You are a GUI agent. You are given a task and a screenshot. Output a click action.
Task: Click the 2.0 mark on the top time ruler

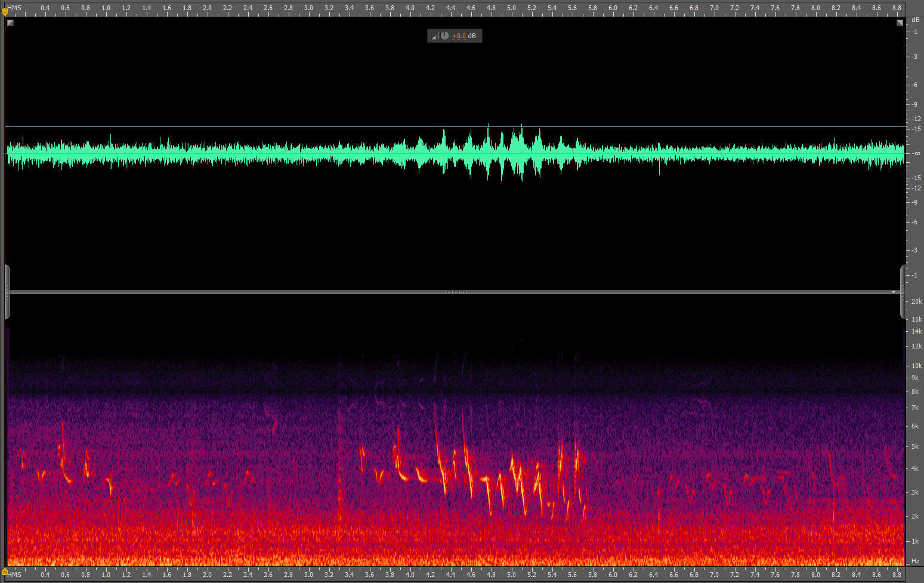(x=207, y=8)
